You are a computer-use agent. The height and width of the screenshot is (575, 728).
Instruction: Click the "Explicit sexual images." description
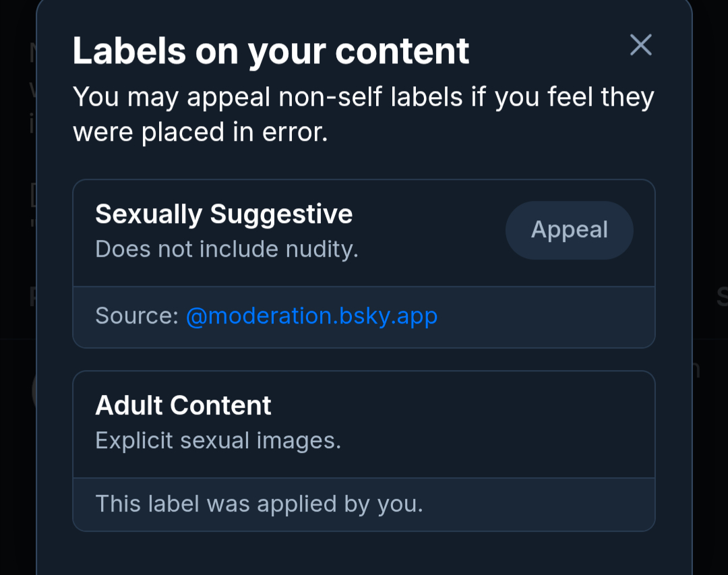[218, 441]
